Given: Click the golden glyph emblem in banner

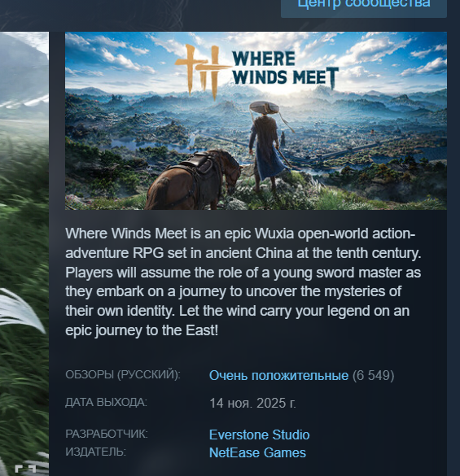Looking at the screenshot, I should tap(201, 72).
